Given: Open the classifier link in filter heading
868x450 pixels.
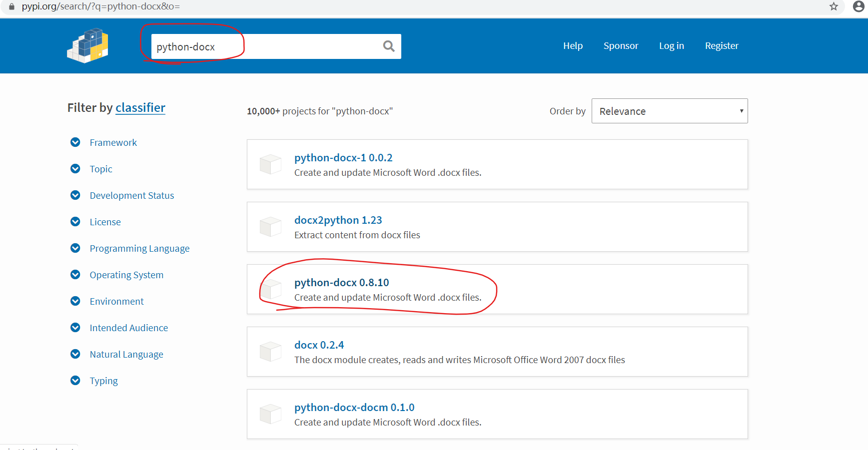Looking at the screenshot, I should click(x=140, y=108).
